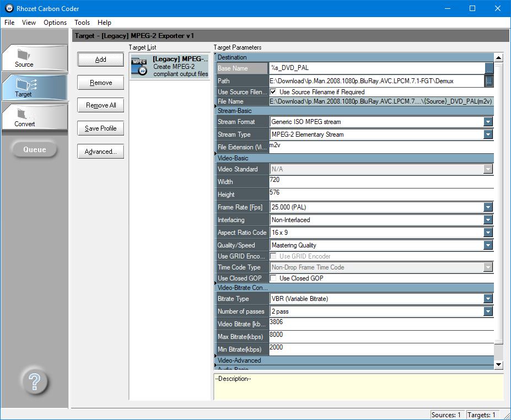Screen dimensions: 511x420
Task: Open the Help menu
Action: pyautogui.click(x=104, y=23)
